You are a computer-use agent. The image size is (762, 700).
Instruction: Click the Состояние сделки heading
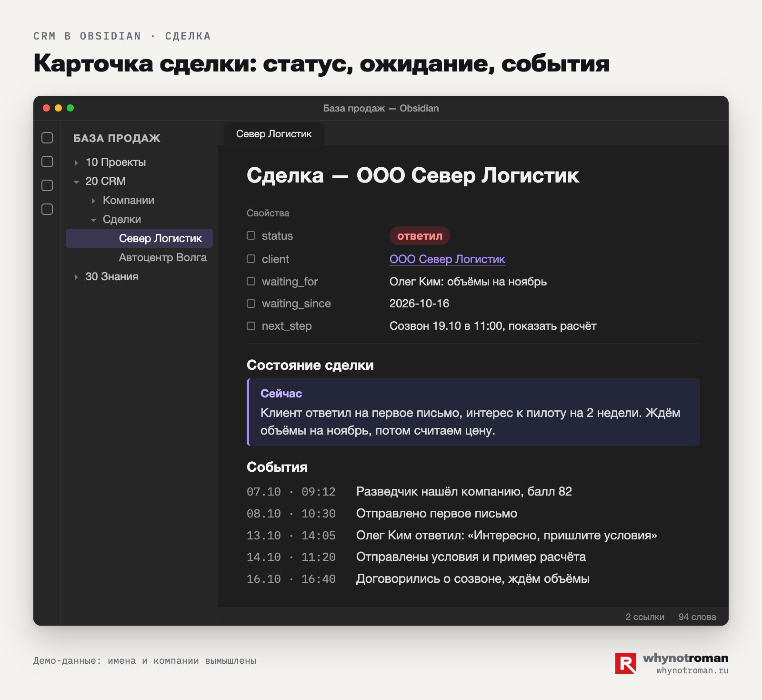(x=310, y=365)
